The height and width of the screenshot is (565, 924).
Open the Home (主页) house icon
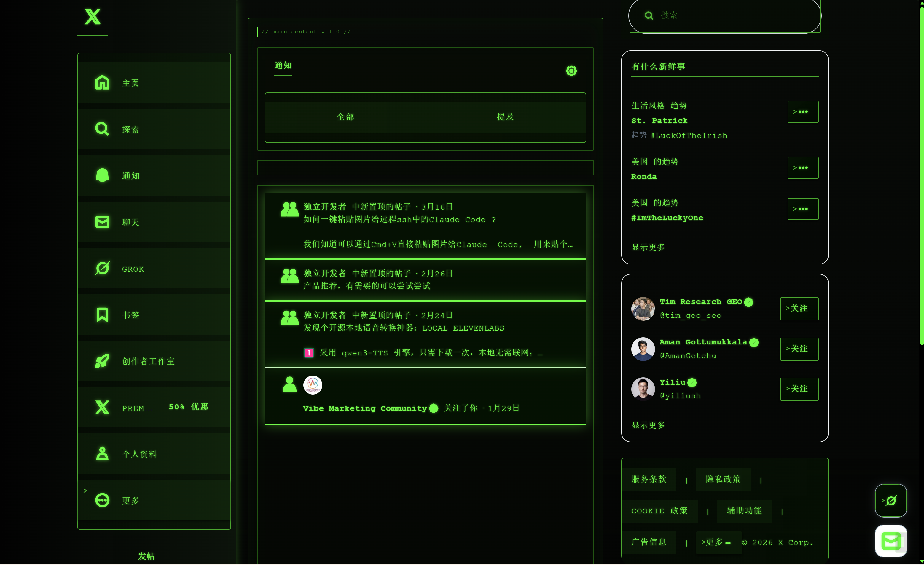tap(102, 82)
